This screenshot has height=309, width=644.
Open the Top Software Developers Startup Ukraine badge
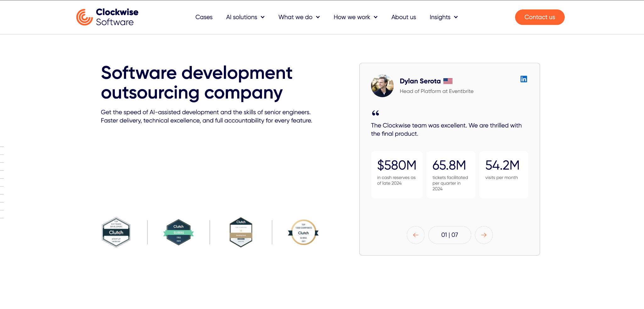point(116,232)
